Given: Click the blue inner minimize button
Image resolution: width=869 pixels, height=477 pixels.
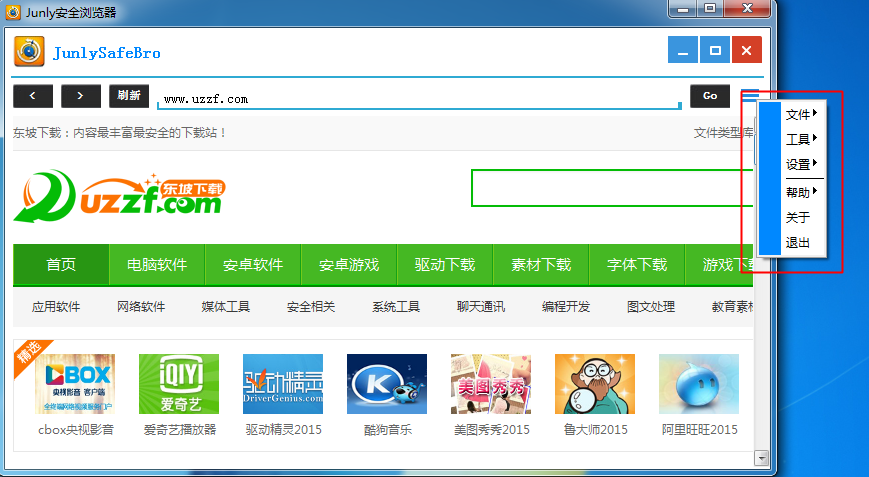Looking at the screenshot, I should [x=683, y=50].
